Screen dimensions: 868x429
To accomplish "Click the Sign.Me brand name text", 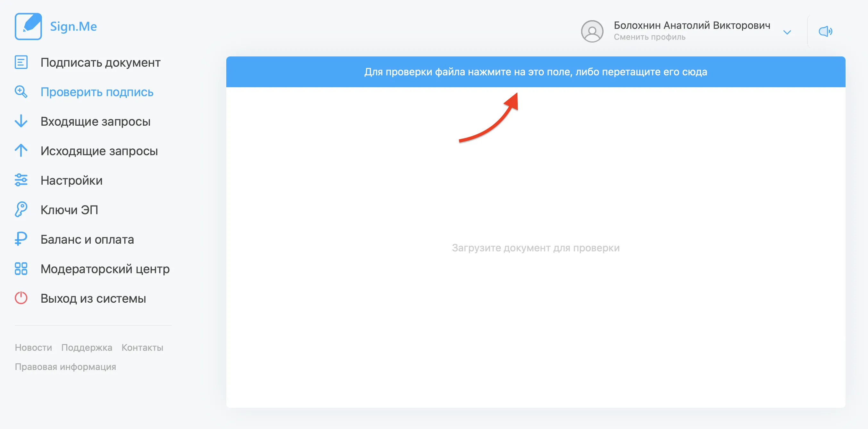I will [73, 26].
